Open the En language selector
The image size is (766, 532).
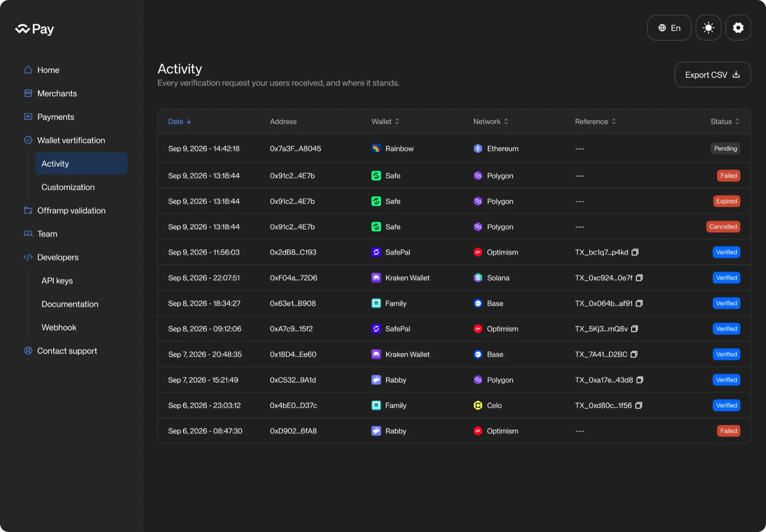[669, 28]
